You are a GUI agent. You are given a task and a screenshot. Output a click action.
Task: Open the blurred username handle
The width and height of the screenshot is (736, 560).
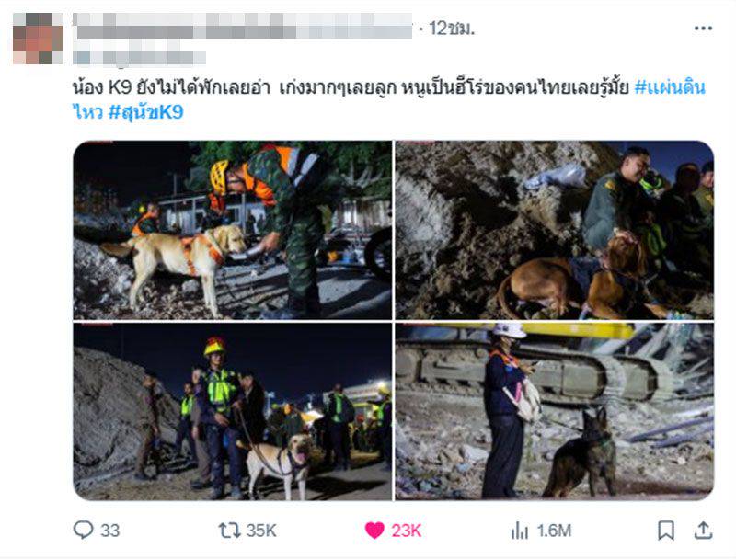point(140,58)
